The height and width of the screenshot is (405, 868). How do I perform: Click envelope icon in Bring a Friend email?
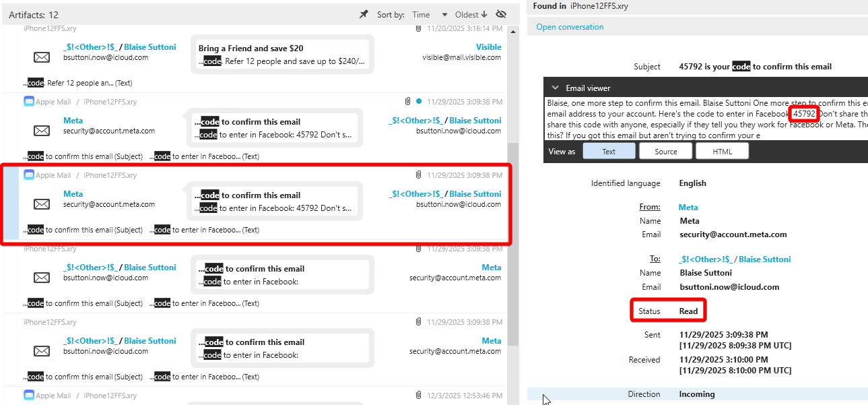[42, 57]
